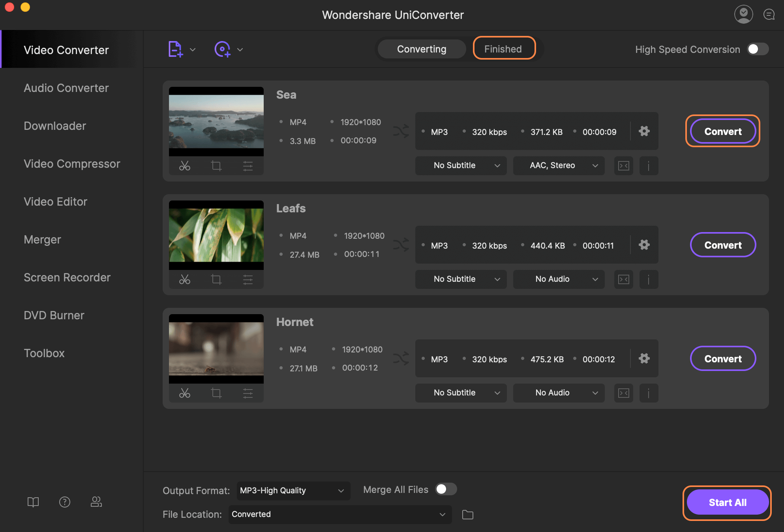Click settings gear icon on Sea conversion

coord(643,131)
